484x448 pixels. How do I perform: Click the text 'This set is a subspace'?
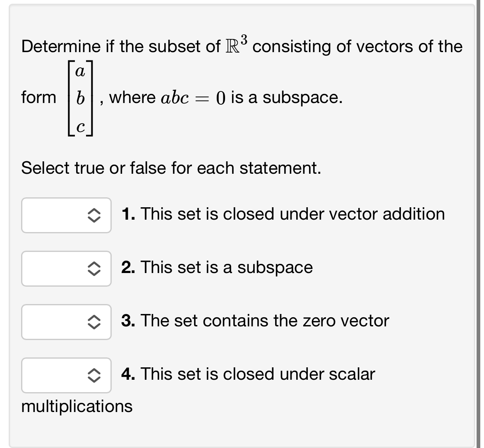coord(226,267)
